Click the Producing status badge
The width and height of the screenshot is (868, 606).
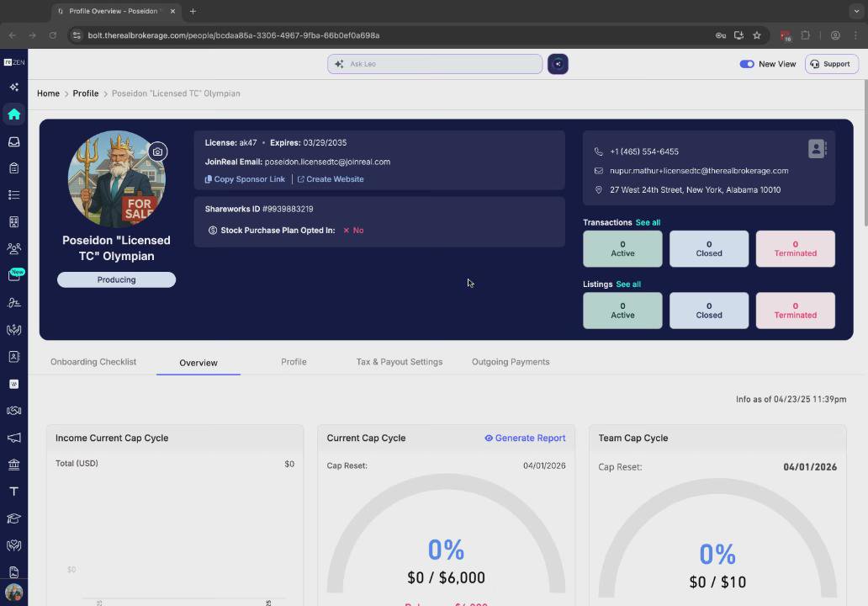(x=116, y=279)
